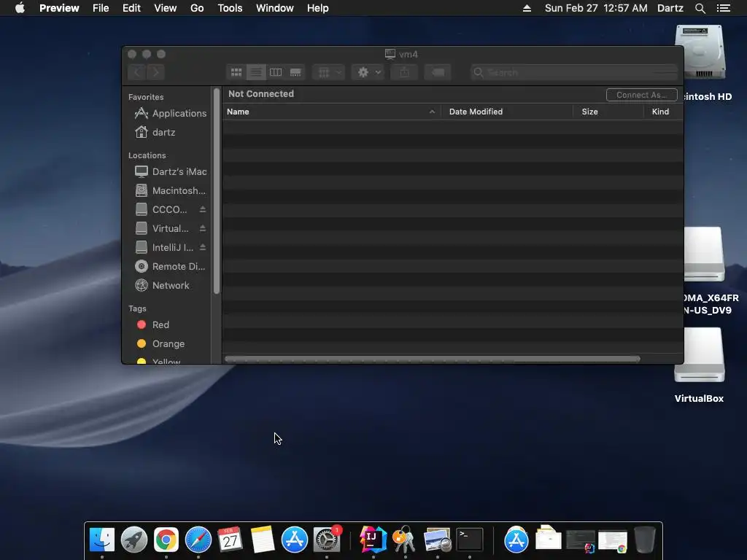Click the Connect As... button

pos(642,95)
